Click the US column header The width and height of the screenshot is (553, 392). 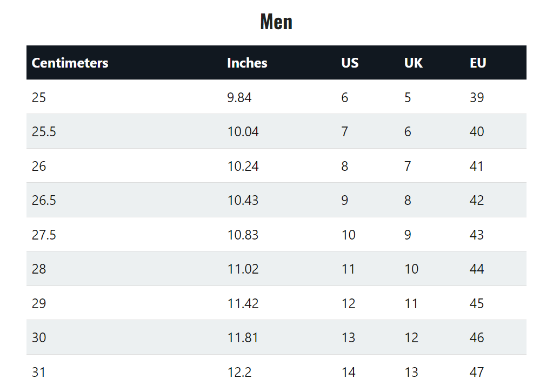coord(350,63)
